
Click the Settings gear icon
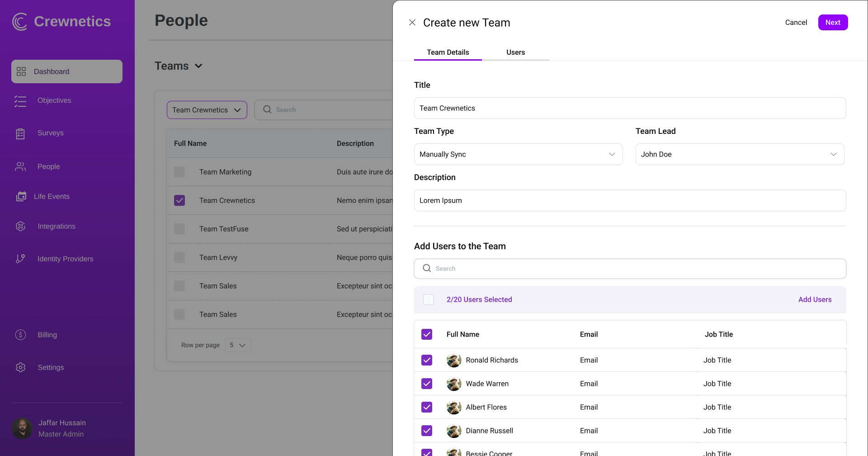pyautogui.click(x=20, y=367)
